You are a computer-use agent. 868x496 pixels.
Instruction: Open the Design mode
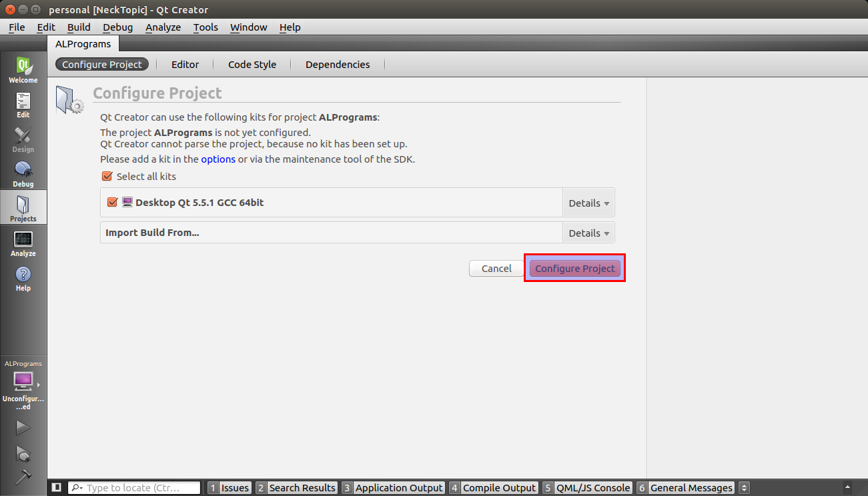click(x=23, y=139)
